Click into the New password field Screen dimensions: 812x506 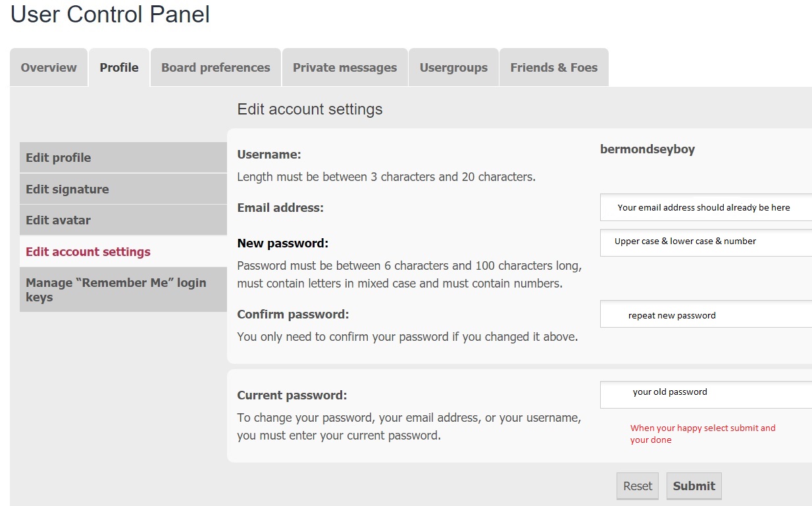[x=705, y=242]
